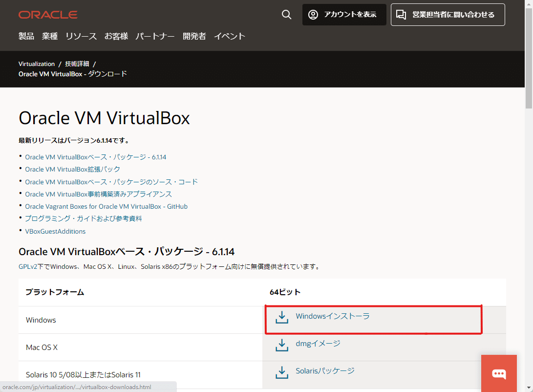Click the 営業担当者に問い合わせる button

click(x=448, y=15)
